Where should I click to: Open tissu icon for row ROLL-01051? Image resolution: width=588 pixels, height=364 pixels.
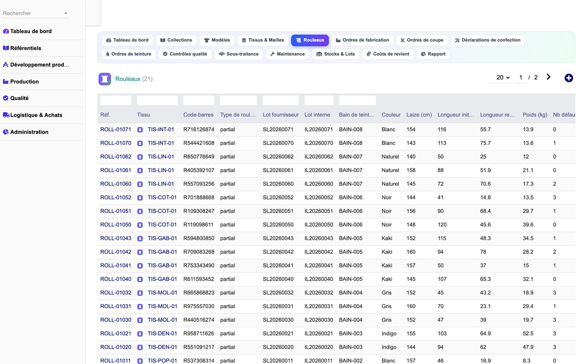(x=140, y=212)
